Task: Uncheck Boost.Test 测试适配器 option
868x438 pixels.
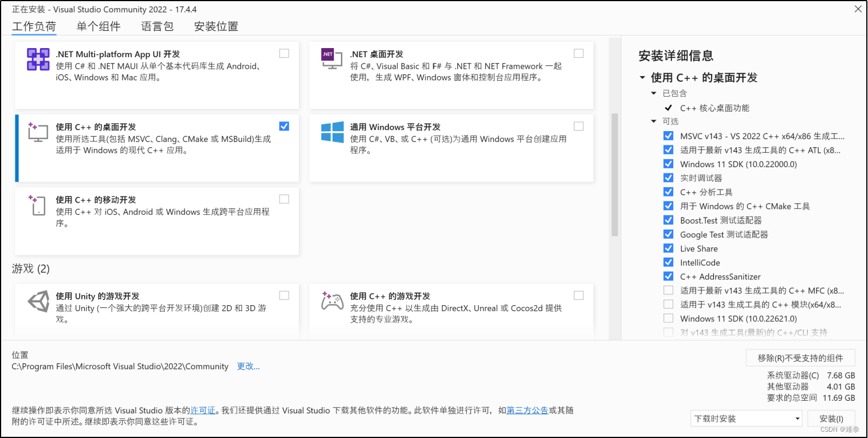Action: pyautogui.click(x=668, y=220)
